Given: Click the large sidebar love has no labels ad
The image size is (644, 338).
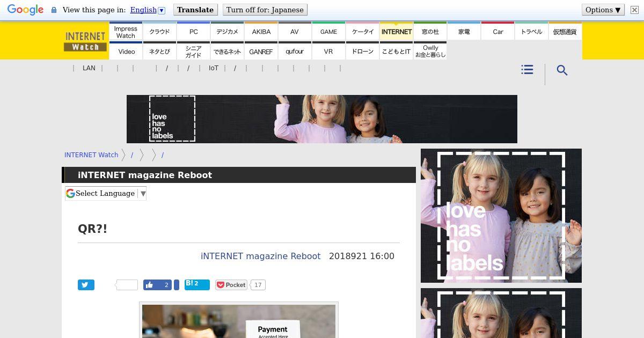Looking at the screenshot, I should click(x=501, y=216).
